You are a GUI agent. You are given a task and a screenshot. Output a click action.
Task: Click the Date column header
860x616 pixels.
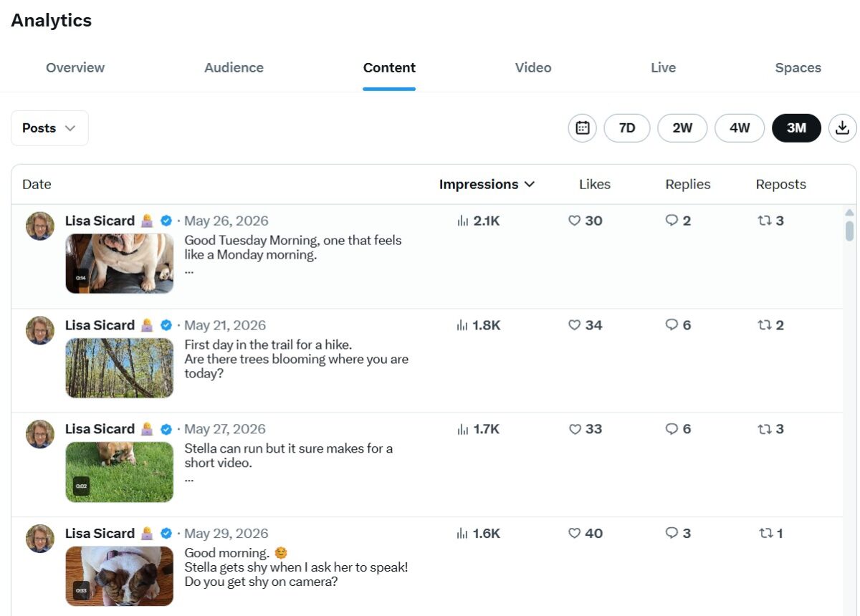point(37,185)
